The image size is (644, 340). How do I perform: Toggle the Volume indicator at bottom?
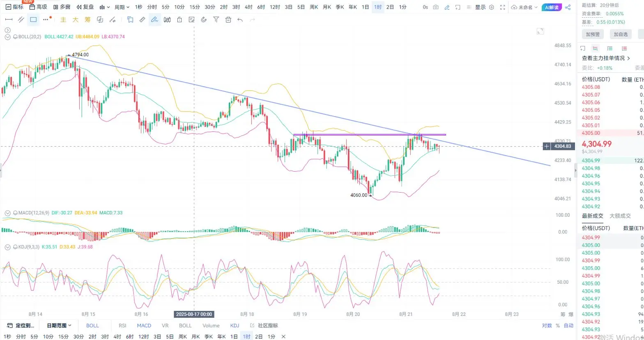click(x=211, y=326)
